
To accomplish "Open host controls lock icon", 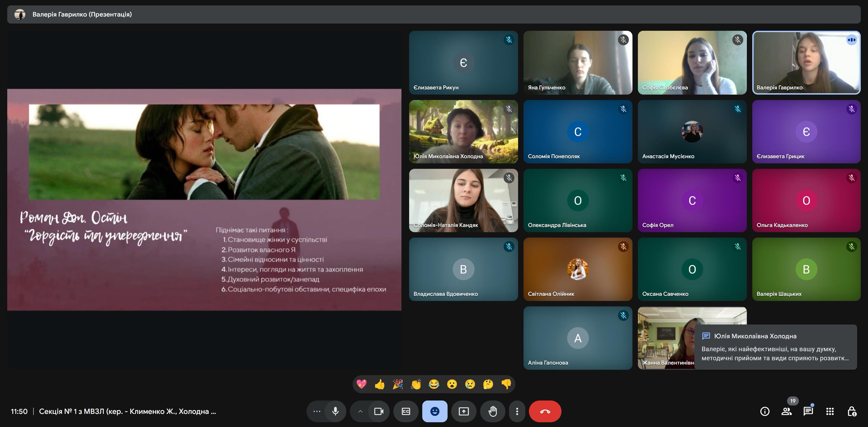I will click(x=851, y=411).
